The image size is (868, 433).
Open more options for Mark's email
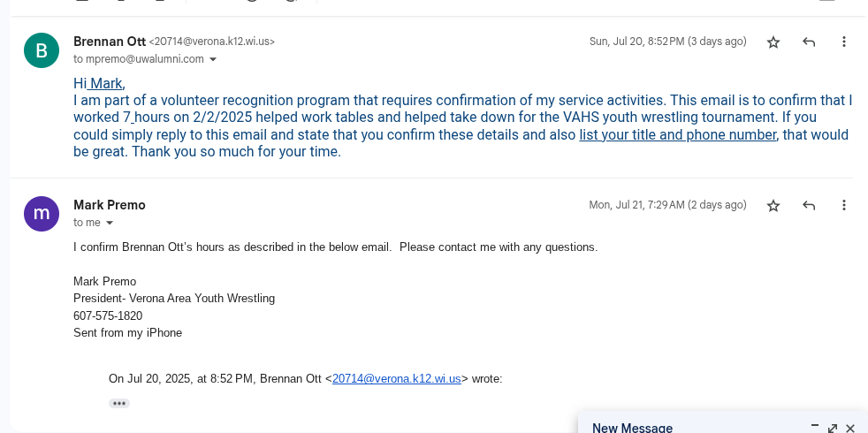tap(844, 205)
